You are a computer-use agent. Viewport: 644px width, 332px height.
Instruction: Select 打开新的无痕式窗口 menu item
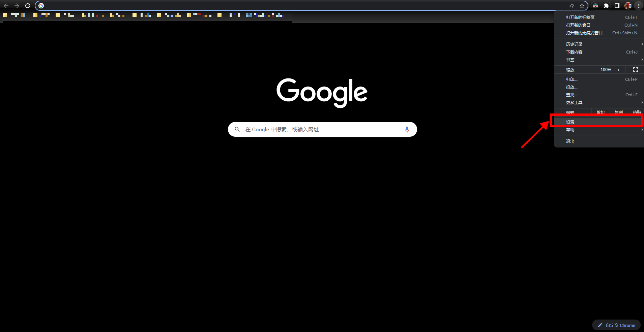(584, 33)
